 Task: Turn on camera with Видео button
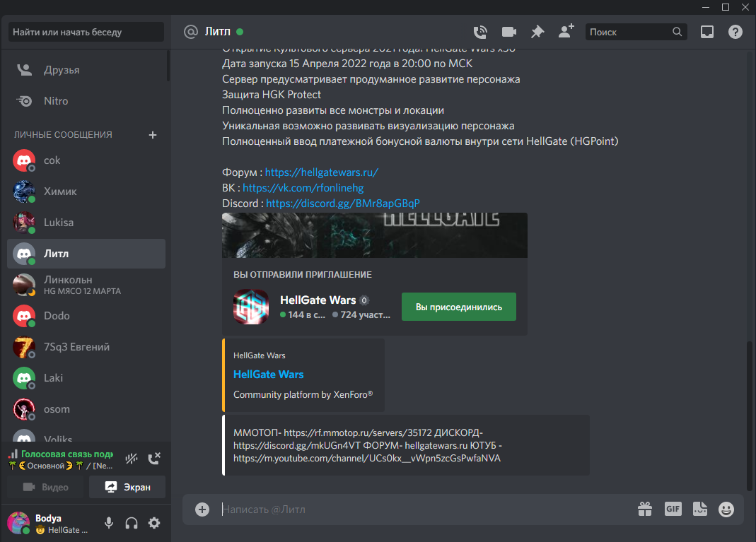pyautogui.click(x=45, y=487)
